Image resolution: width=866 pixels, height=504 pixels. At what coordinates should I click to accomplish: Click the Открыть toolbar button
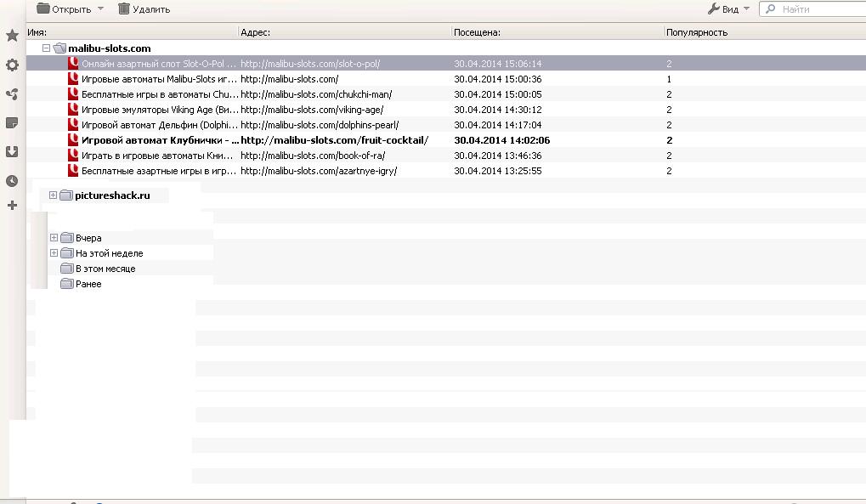point(64,8)
